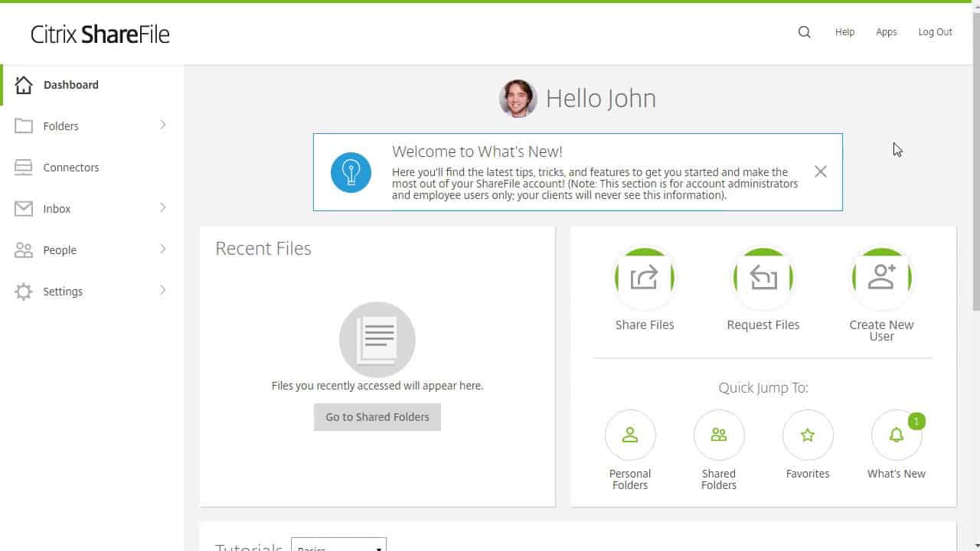Open the Tutorials category dropdown

338,545
